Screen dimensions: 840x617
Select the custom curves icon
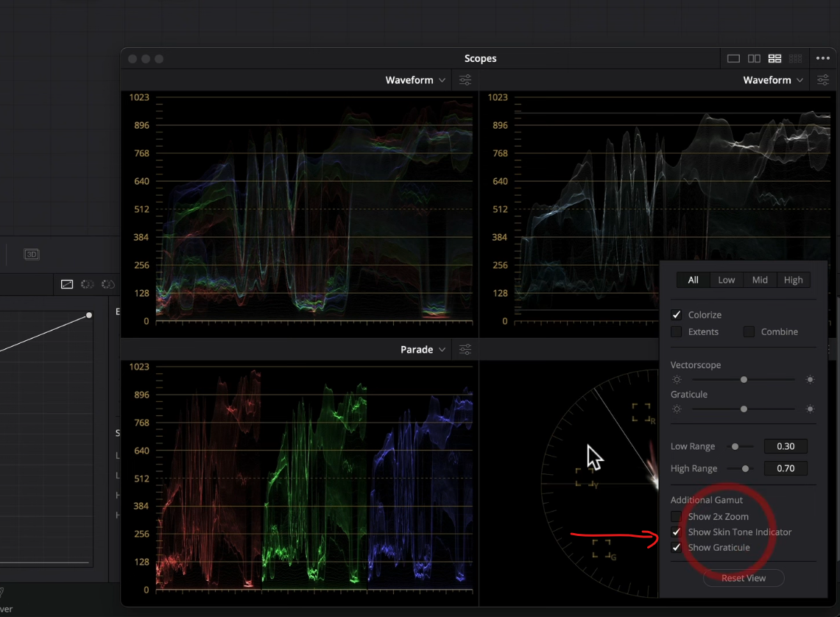point(67,284)
